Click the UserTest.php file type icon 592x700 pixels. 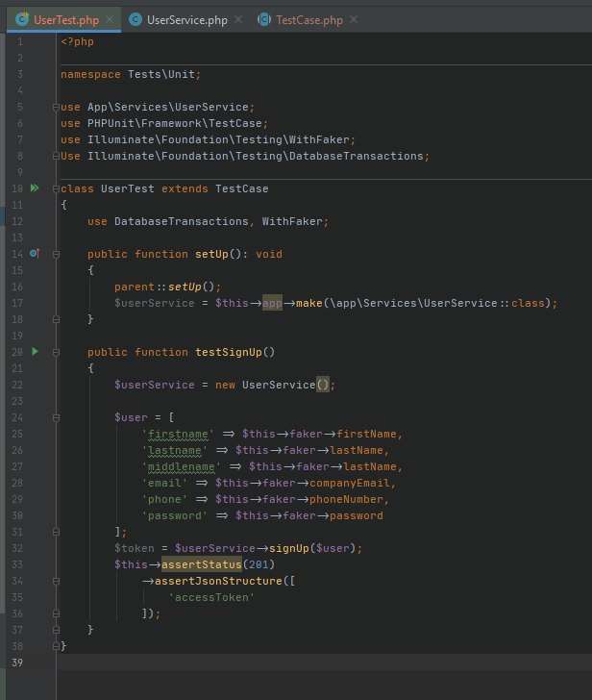tap(22, 19)
